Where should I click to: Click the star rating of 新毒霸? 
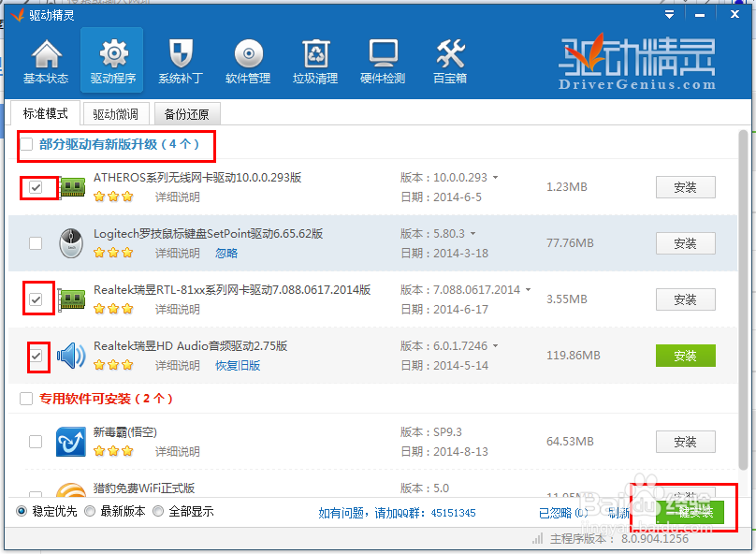click(113, 451)
